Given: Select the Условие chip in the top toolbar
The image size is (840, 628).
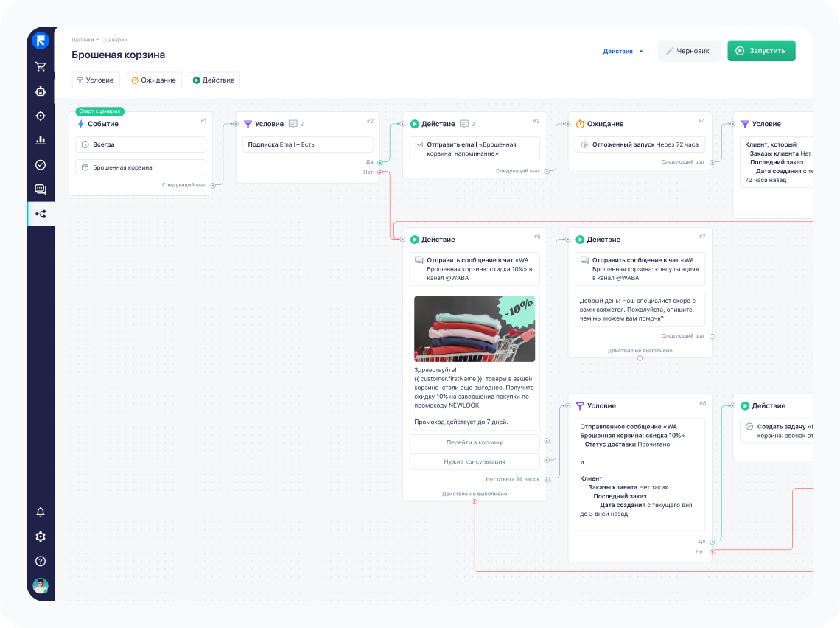Looking at the screenshot, I should click(x=96, y=80).
